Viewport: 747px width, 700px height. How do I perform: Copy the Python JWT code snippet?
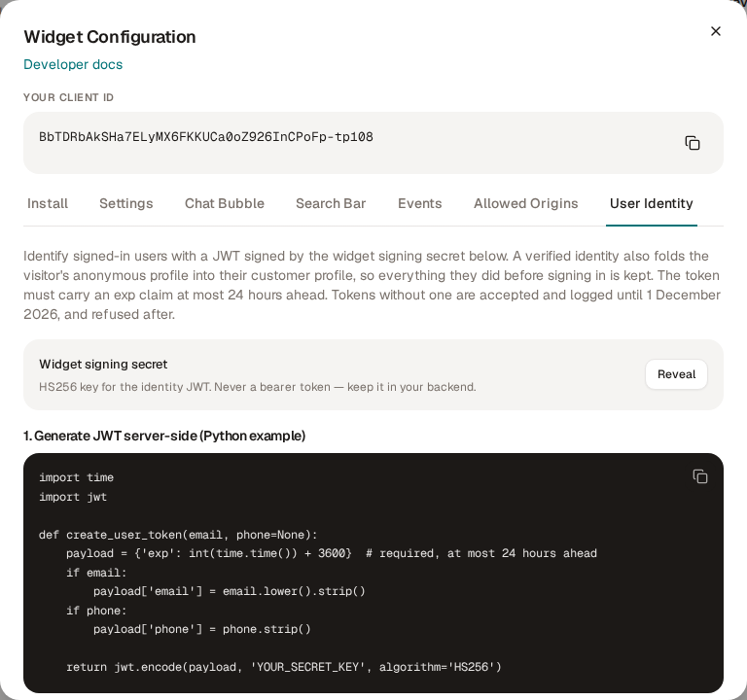700,476
